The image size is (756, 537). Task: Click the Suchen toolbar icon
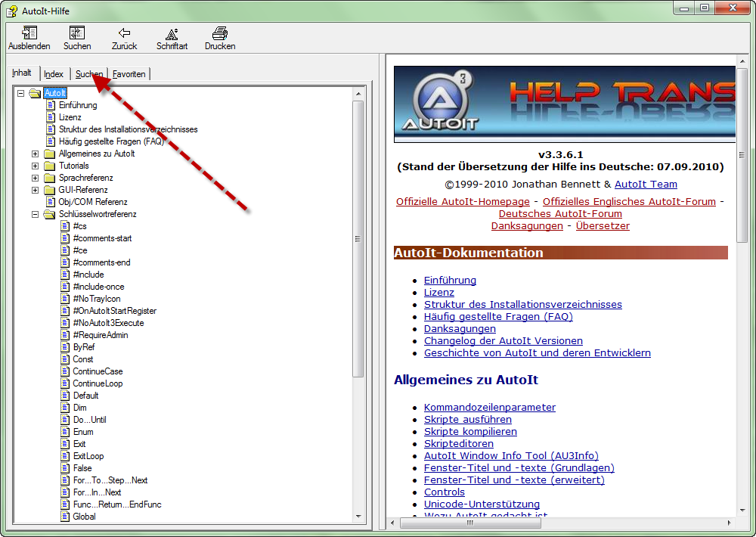[77, 33]
